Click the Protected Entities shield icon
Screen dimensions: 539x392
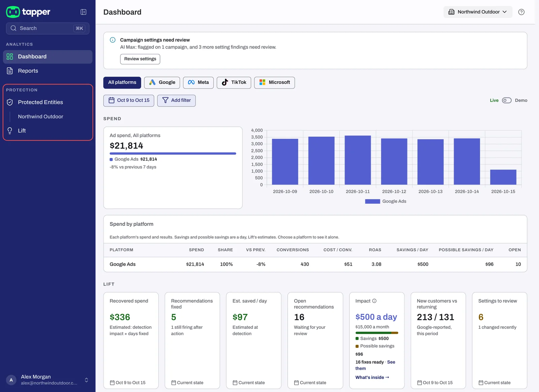pos(10,102)
